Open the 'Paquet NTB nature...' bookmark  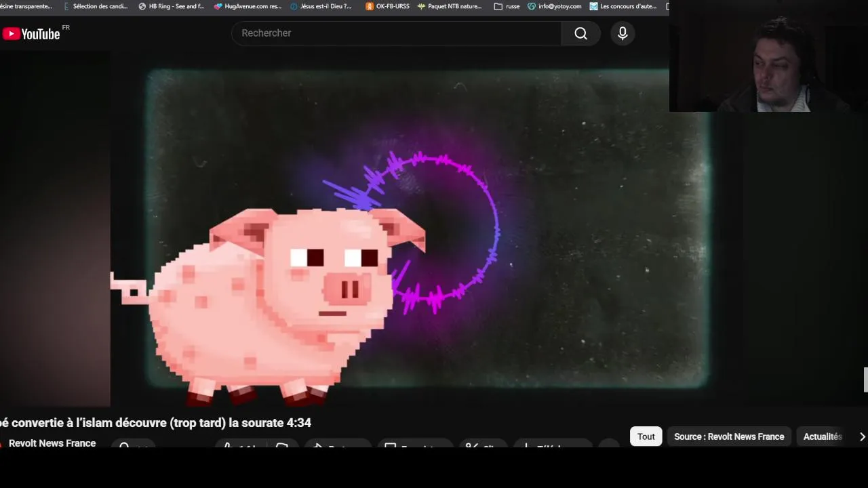[x=450, y=6]
